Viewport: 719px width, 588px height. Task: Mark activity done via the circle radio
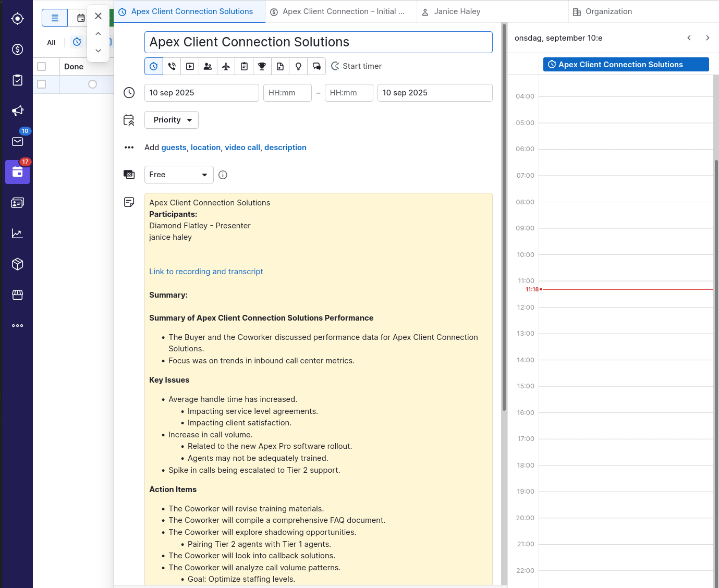pos(92,84)
